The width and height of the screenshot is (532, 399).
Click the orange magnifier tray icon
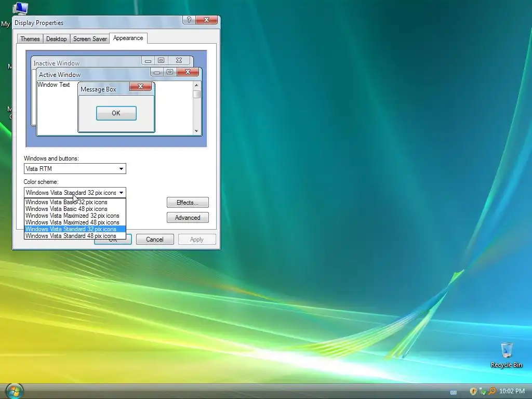(x=491, y=391)
